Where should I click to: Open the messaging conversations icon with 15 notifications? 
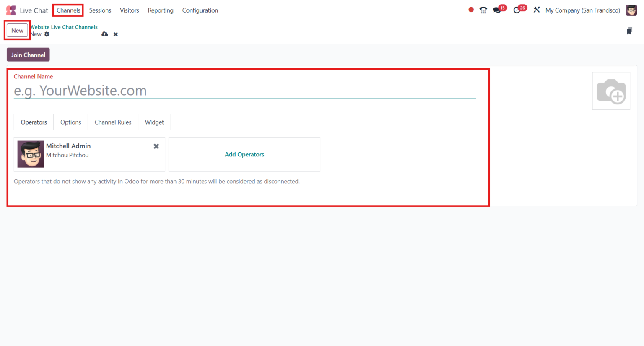pyautogui.click(x=497, y=9)
